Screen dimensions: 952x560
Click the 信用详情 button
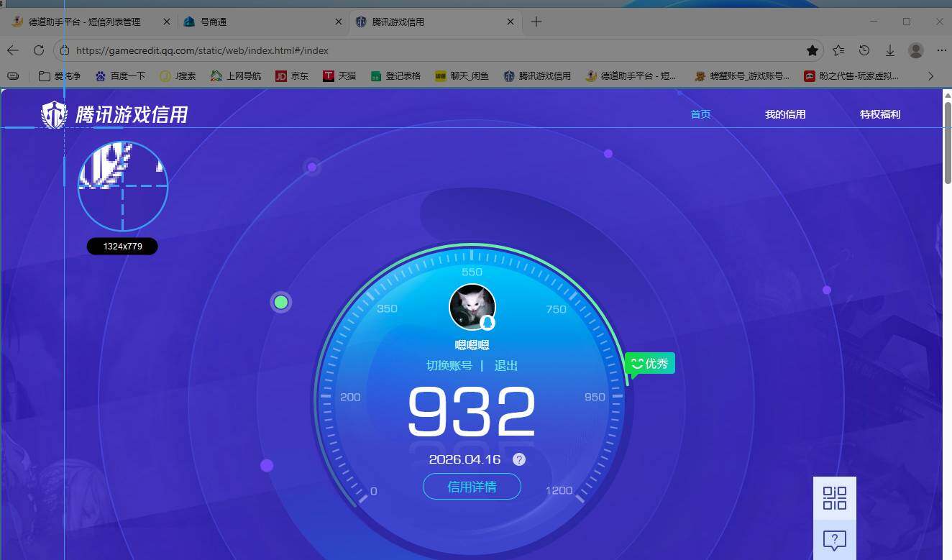(472, 487)
